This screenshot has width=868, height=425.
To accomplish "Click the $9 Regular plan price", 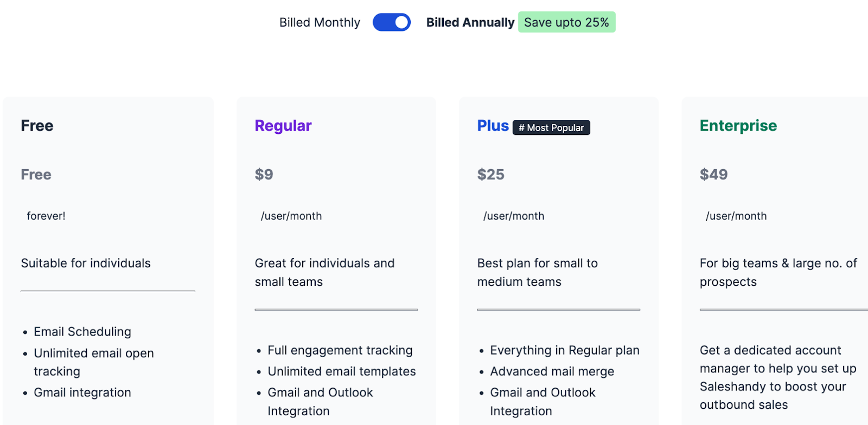I will coord(264,175).
